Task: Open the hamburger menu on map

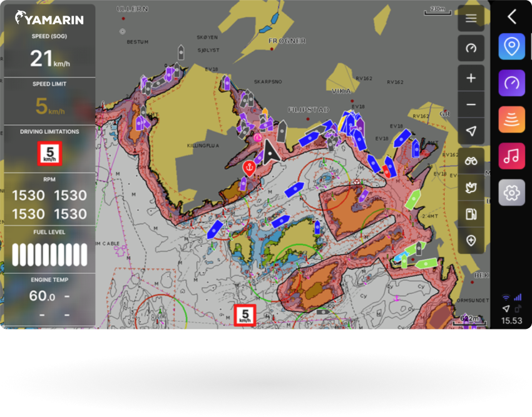Action: click(x=471, y=19)
